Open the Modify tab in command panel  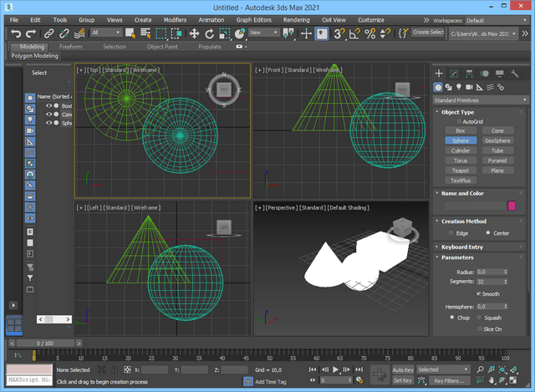tap(454, 74)
